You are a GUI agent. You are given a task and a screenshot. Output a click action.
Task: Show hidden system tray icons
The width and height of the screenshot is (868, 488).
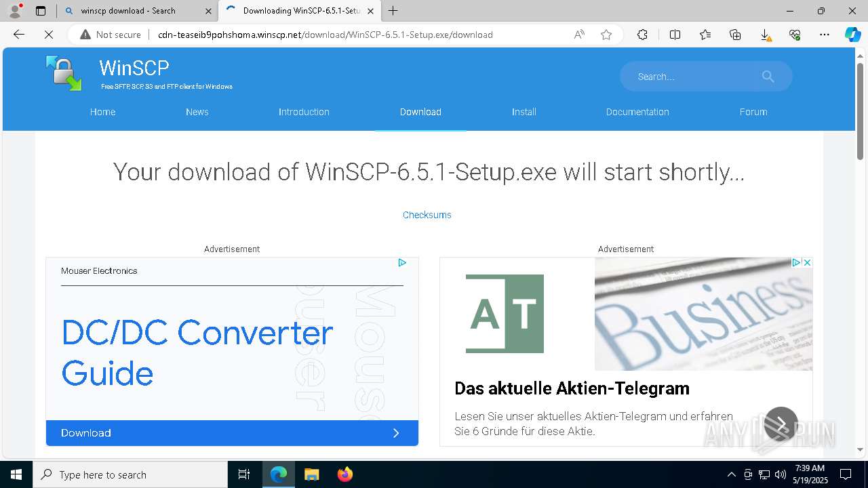[731, 474]
